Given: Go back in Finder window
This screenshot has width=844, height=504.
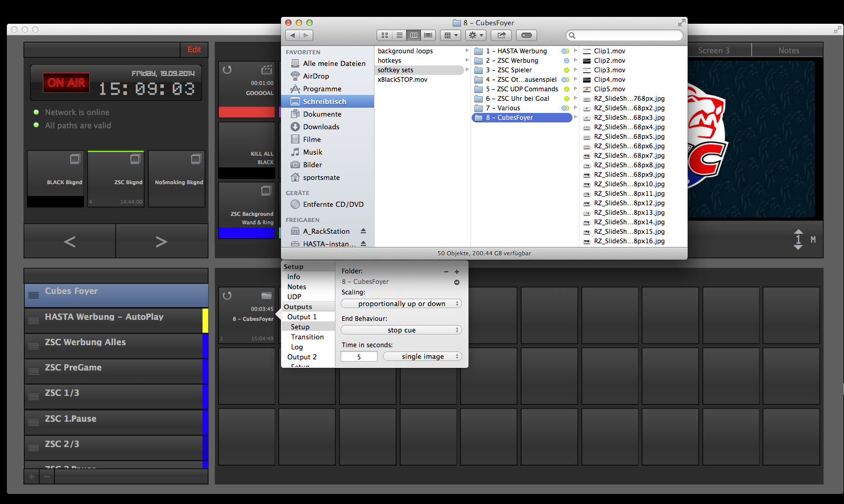Looking at the screenshot, I should 292,35.
